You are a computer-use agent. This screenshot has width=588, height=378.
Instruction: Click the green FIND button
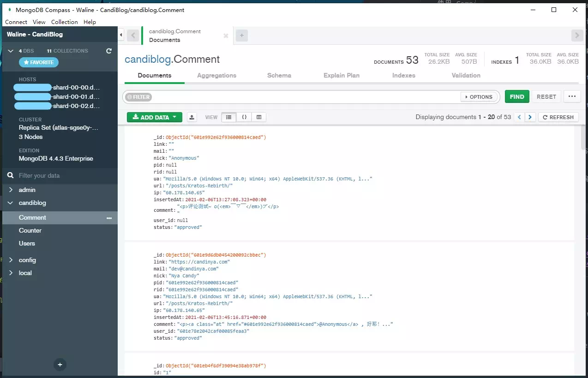pyautogui.click(x=517, y=96)
